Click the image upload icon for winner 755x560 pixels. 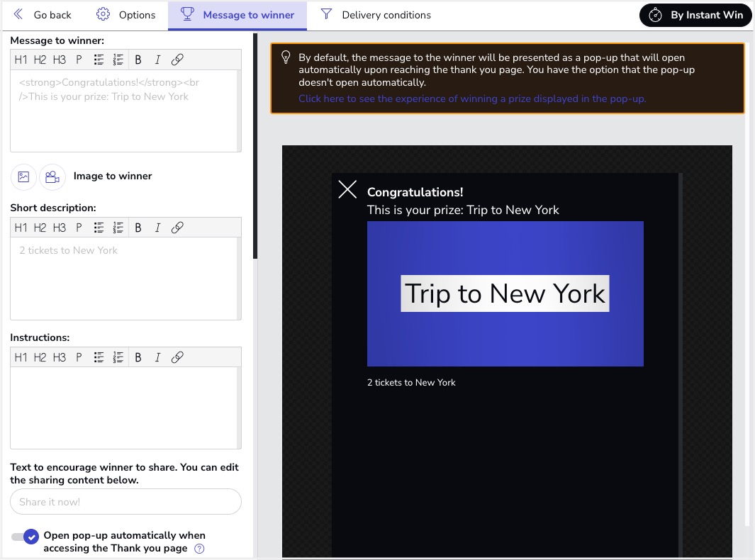click(x=23, y=177)
